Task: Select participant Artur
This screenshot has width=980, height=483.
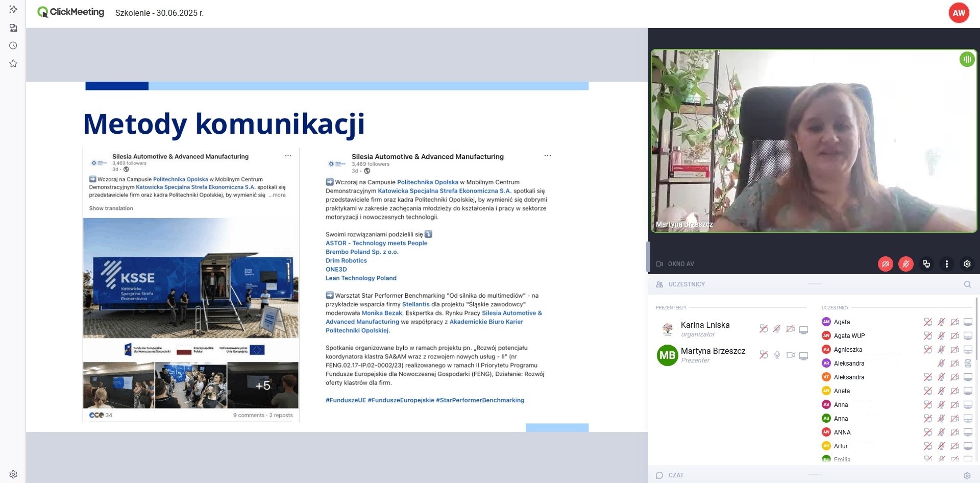Action: coord(841,446)
